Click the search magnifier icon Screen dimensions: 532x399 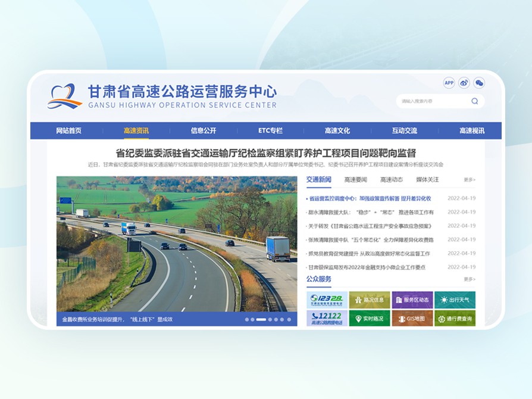pos(475,101)
